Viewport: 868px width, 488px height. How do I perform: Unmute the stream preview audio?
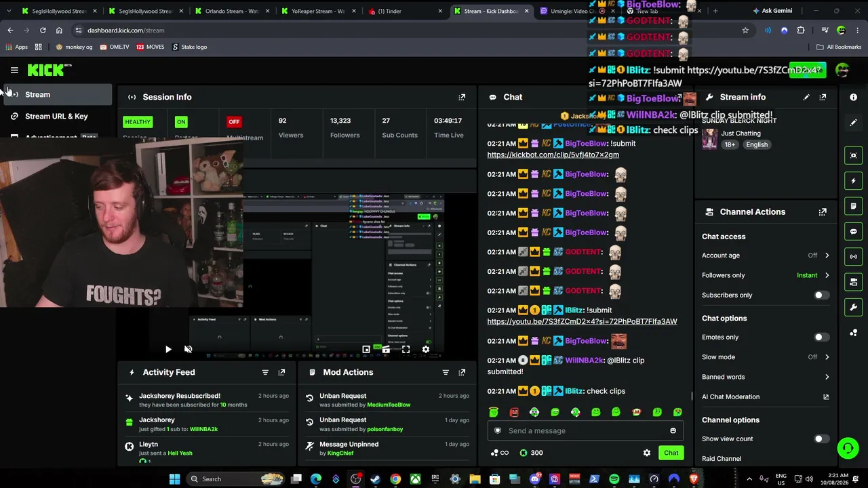tap(189, 350)
